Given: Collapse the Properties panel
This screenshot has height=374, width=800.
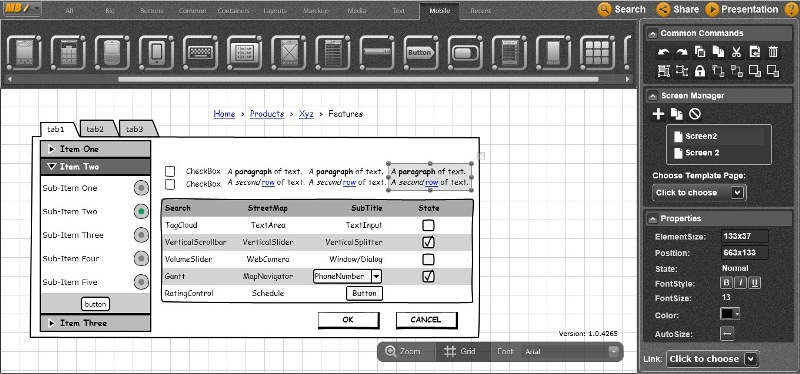Looking at the screenshot, I should [x=652, y=218].
